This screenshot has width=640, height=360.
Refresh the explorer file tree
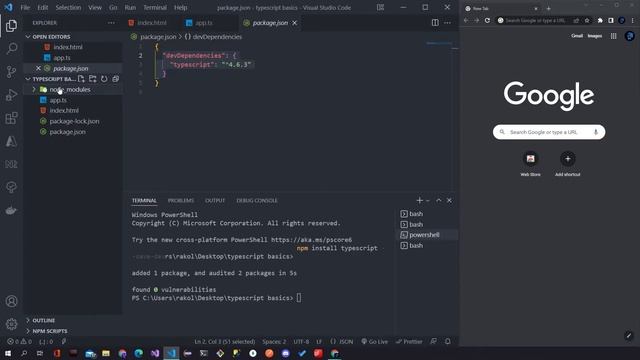pos(104,79)
